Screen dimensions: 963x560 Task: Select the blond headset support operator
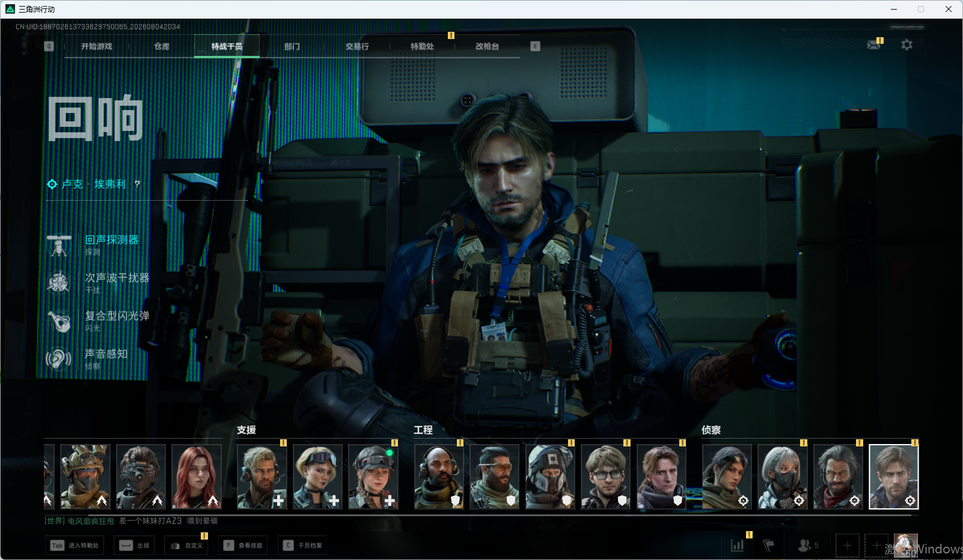click(262, 476)
